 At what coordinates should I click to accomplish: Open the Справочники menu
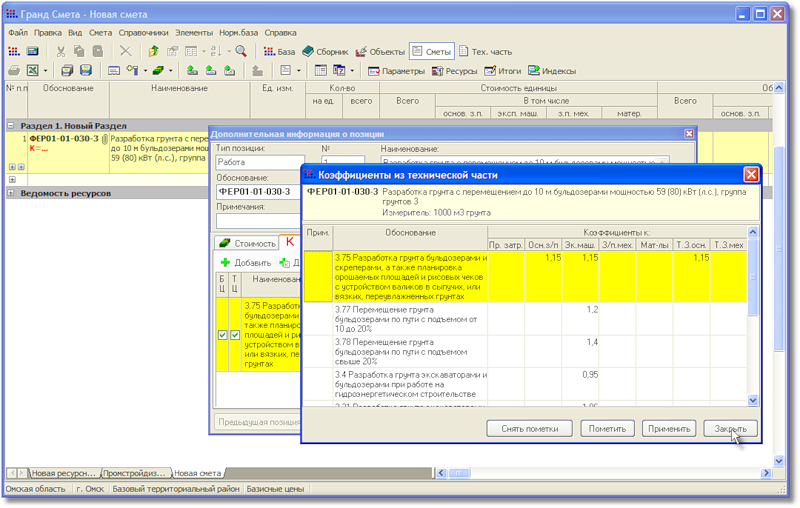[143, 33]
